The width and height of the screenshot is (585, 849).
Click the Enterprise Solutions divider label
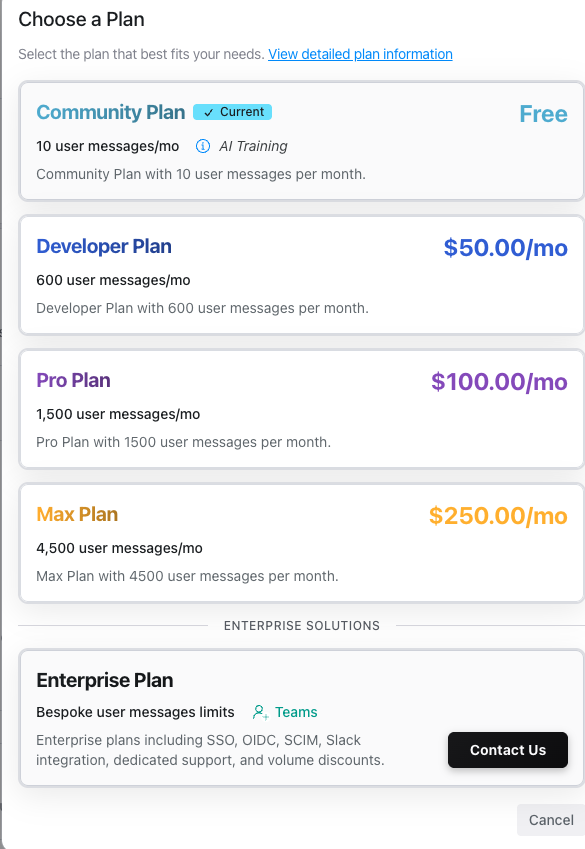(302, 626)
